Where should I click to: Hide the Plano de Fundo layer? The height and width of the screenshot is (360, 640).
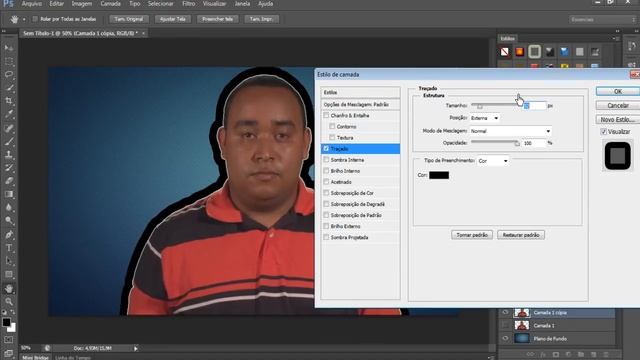click(x=505, y=338)
